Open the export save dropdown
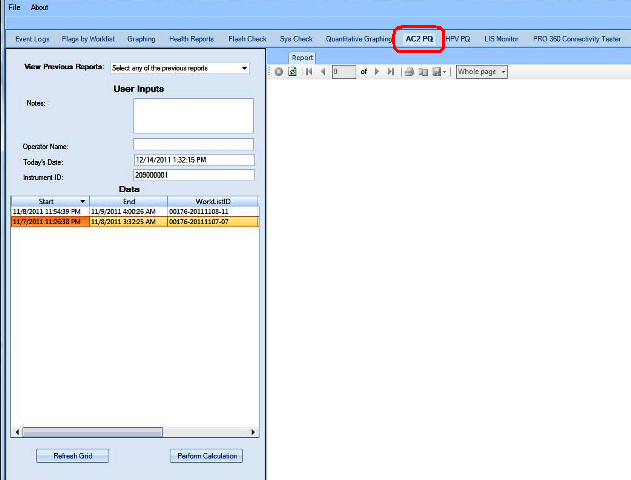This screenshot has height=480, width=631. pos(439,72)
